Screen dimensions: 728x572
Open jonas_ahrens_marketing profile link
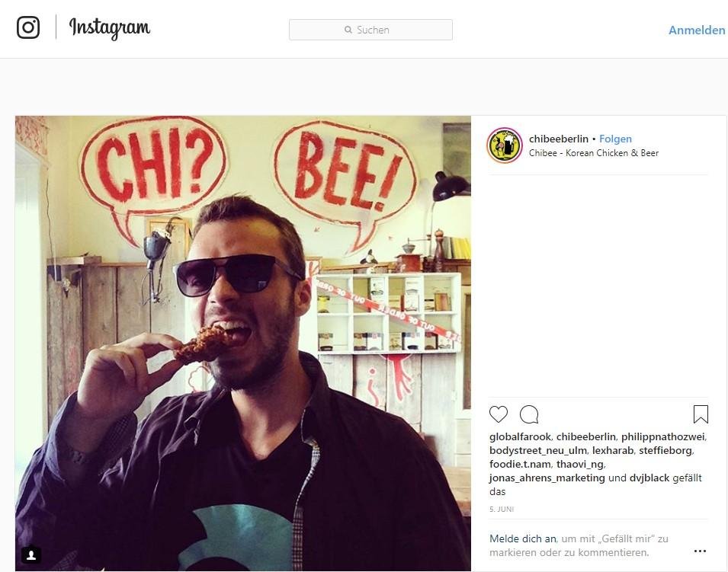[547, 478]
